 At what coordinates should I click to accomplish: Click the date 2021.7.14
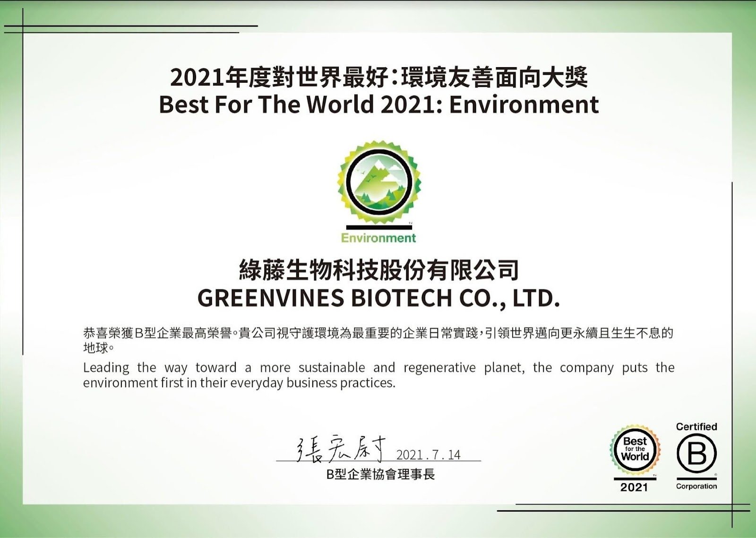click(x=428, y=454)
